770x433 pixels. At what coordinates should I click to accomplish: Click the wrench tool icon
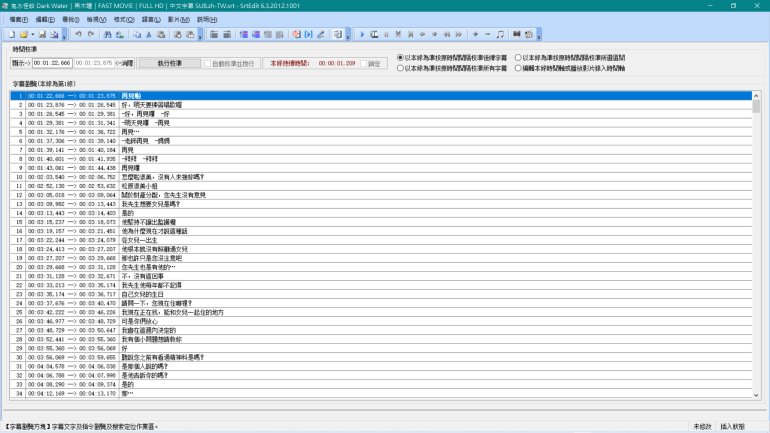click(321, 34)
